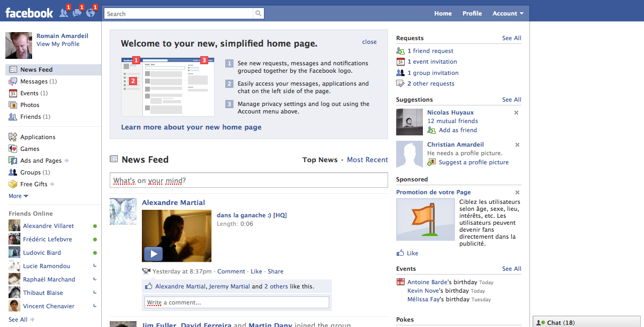Click the birthday gift icon under Events
Screen dimensions: 644x327
point(400,282)
